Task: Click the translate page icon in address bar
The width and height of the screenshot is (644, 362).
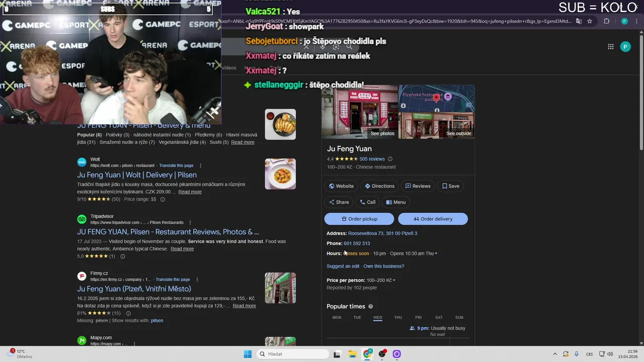Action: pos(579,21)
